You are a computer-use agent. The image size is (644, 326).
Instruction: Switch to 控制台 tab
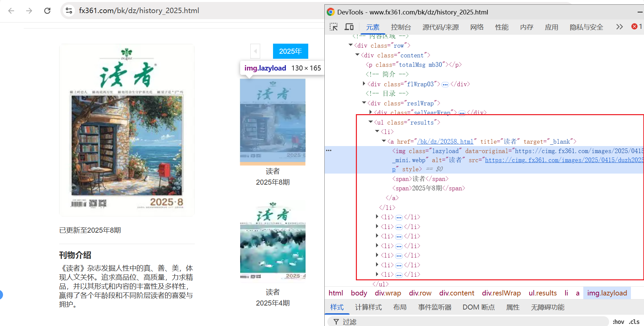(401, 27)
